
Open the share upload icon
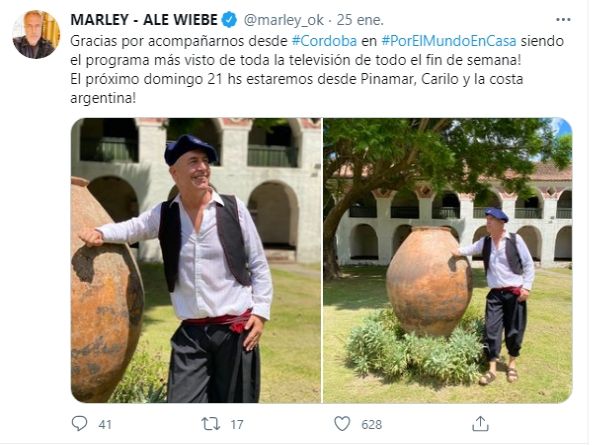pos(480,423)
